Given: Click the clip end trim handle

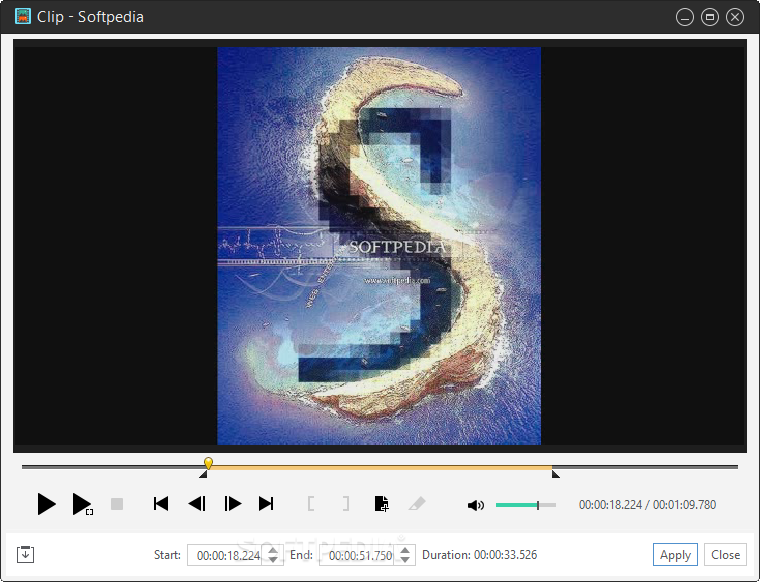Looking at the screenshot, I should pyautogui.click(x=555, y=474).
